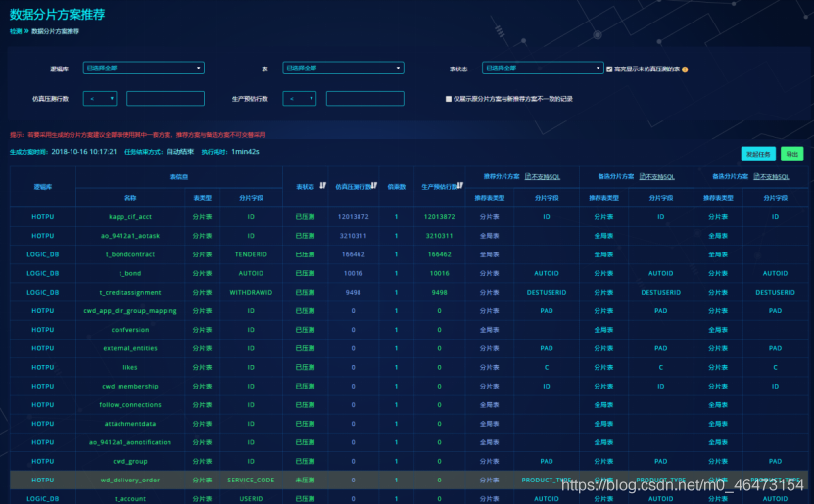Click the 名称 column header
Viewport: 814px width, 504px height.
130,198
